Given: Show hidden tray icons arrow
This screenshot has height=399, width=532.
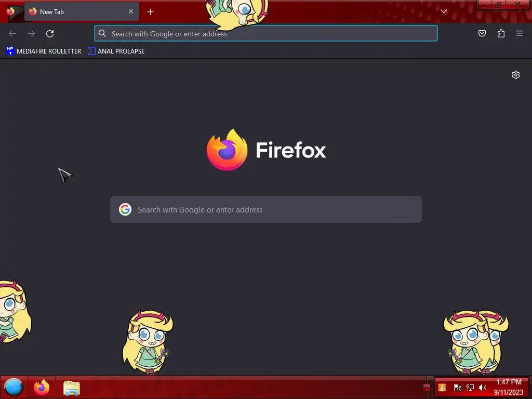Looking at the screenshot, I should pyautogui.click(x=427, y=388).
